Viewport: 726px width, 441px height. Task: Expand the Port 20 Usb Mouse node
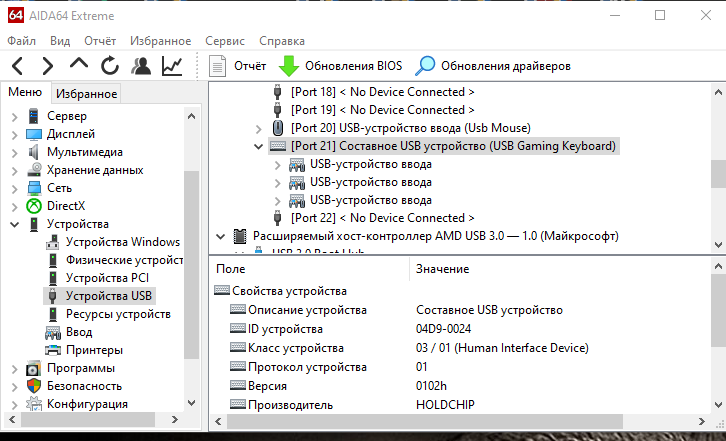(258, 128)
